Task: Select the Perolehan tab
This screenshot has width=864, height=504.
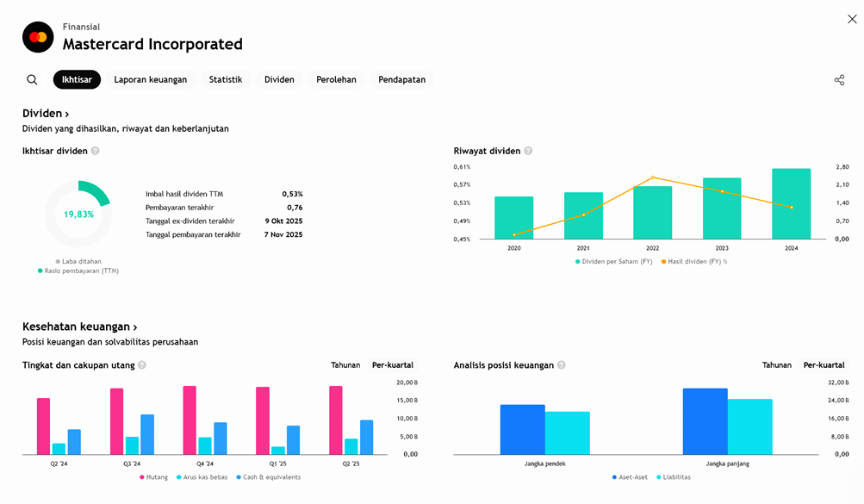Action: [336, 80]
